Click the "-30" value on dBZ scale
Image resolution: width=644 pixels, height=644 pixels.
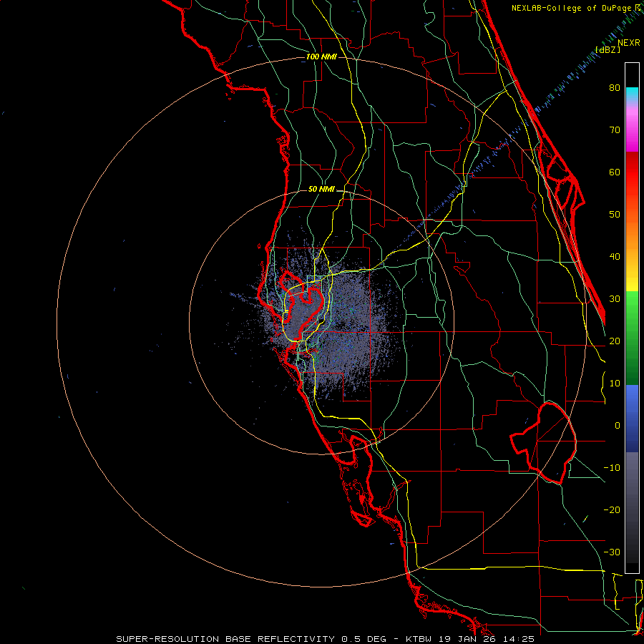pyautogui.click(x=612, y=552)
